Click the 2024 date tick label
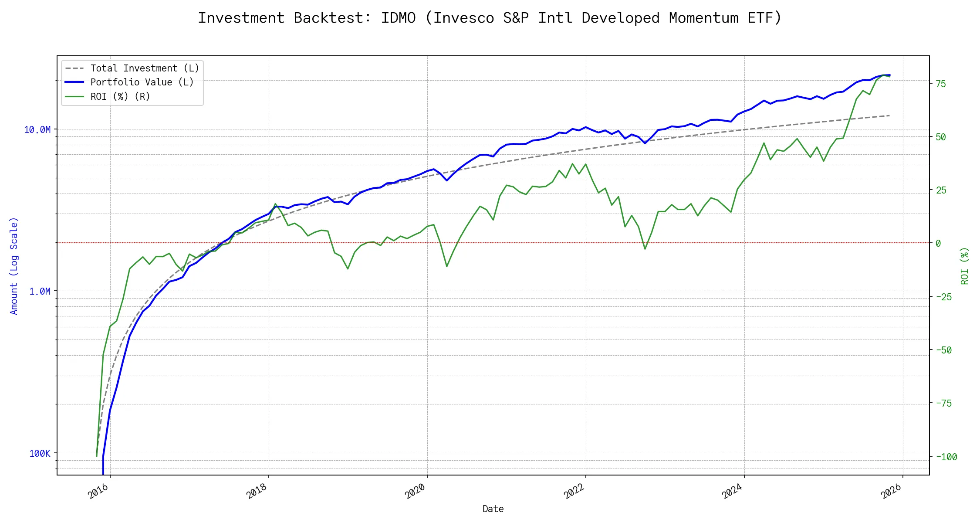 (732, 492)
